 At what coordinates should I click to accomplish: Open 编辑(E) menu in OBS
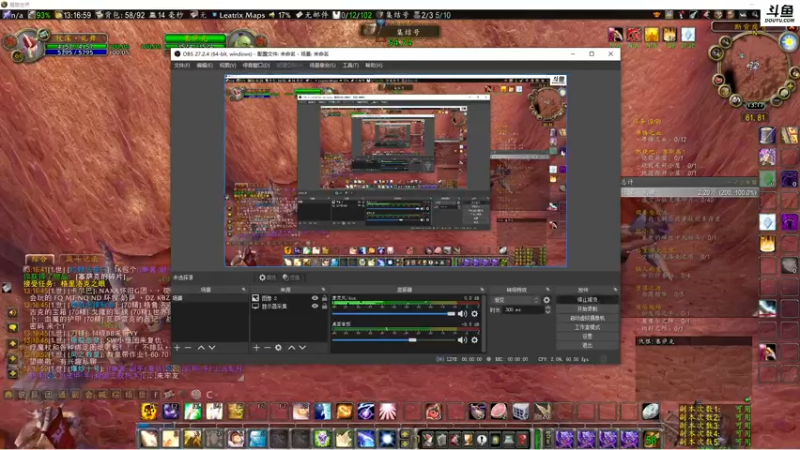[205, 65]
